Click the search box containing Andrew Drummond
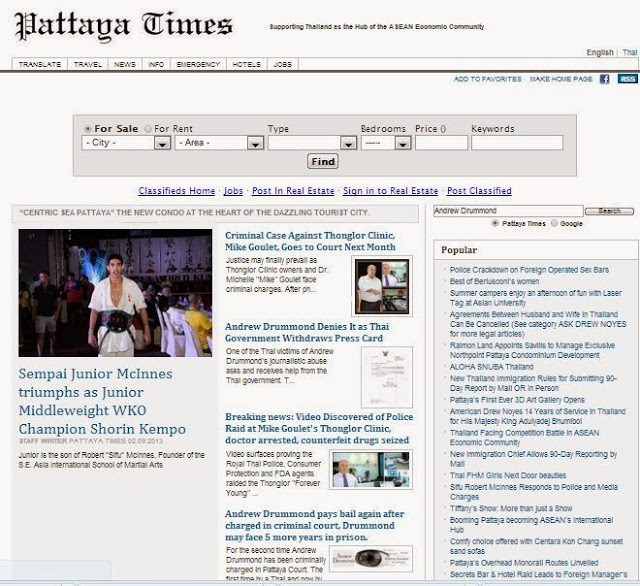This screenshot has height=586, width=640. point(508,211)
